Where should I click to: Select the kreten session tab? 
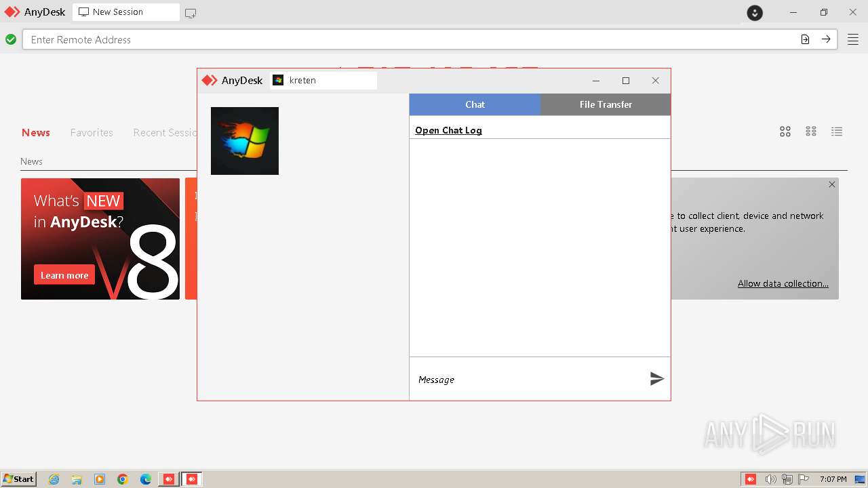pyautogui.click(x=323, y=80)
